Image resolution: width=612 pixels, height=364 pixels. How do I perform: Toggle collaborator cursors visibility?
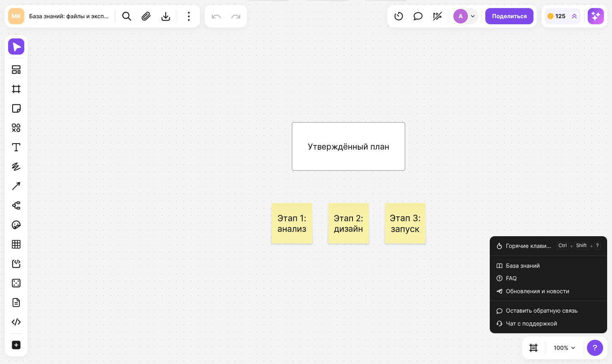438,16
